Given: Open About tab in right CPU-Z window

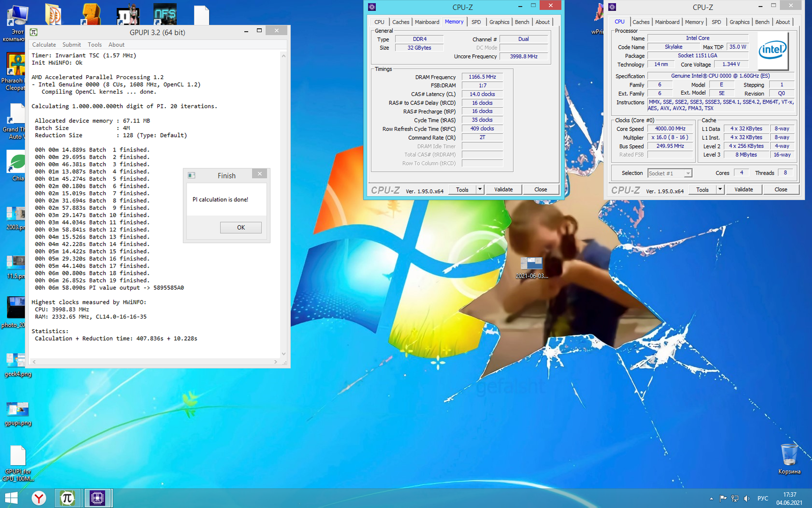Looking at the screenshot, I should 782,22.
